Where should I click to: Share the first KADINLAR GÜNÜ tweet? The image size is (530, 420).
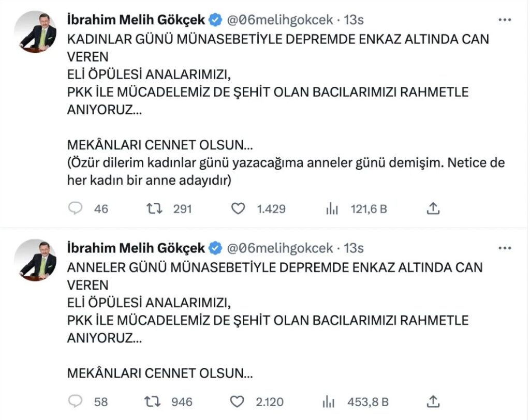click(433, 208)
